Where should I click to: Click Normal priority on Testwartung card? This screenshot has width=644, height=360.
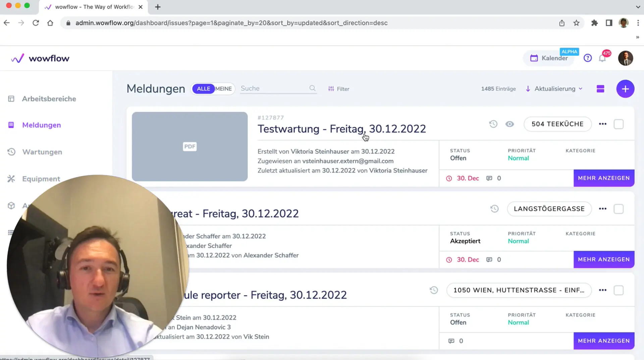(x=518, y=158)
